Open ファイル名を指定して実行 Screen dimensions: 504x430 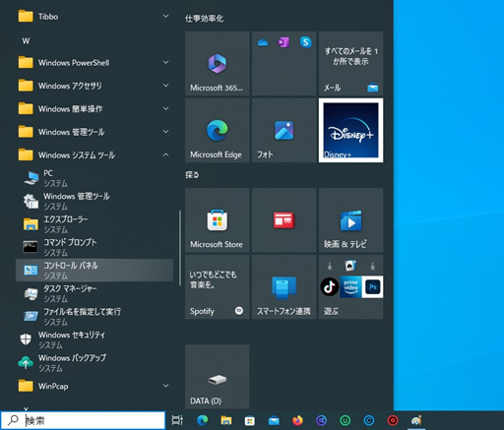pos(94,316)
